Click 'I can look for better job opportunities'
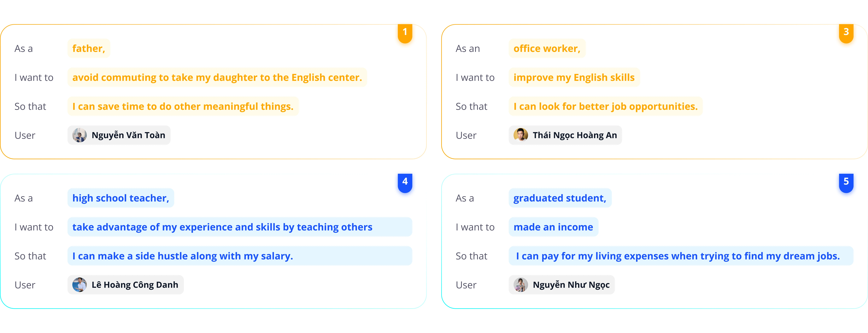This screenshot has height=333, width=868. click(605, 107)
